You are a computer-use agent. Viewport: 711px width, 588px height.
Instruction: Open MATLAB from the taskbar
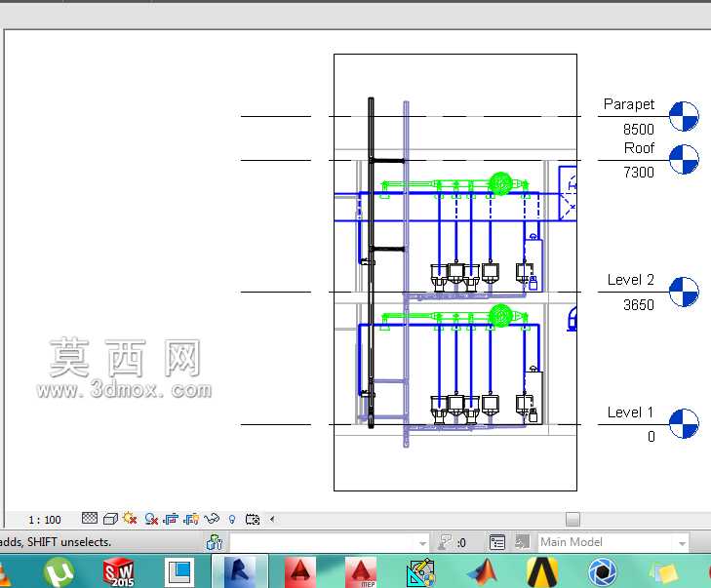pos(483,572)
